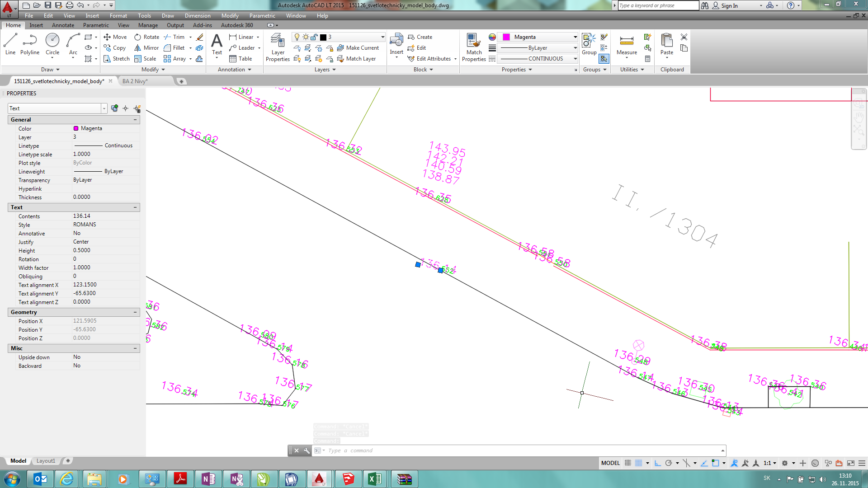The width and height of the screenshot is (868, 488).
Task: Click the Match Layer button
Action: 356,59
